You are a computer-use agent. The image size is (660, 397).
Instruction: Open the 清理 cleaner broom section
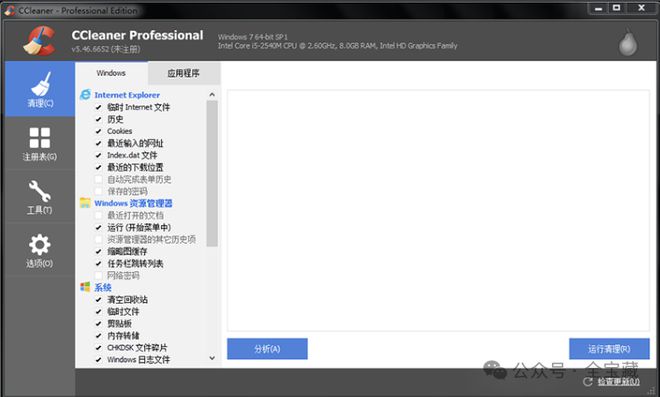(x=40, y=89)
